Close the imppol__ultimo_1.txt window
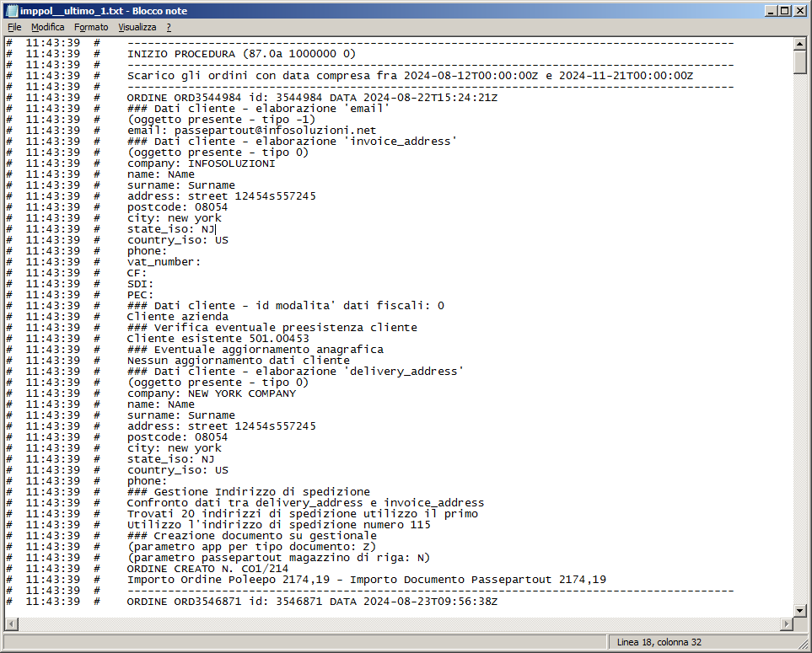The width and height of the screenshot is (812, 653). [x=799, y=11]
